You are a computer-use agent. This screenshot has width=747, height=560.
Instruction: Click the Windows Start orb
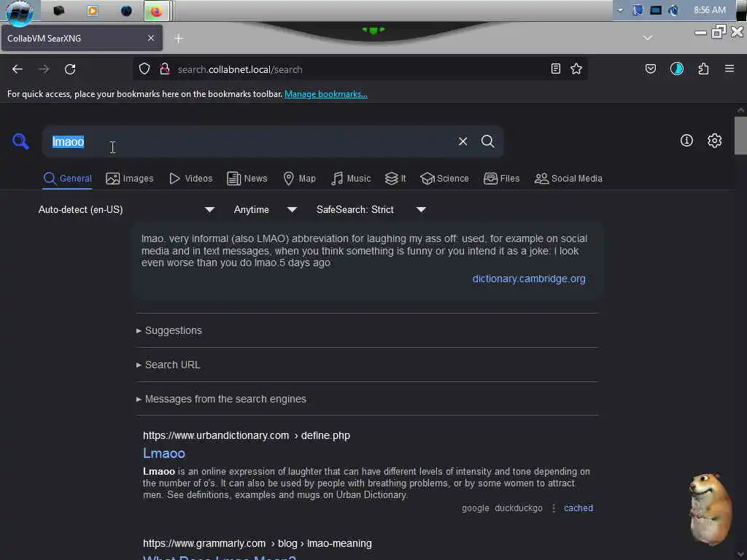[20, 12]
